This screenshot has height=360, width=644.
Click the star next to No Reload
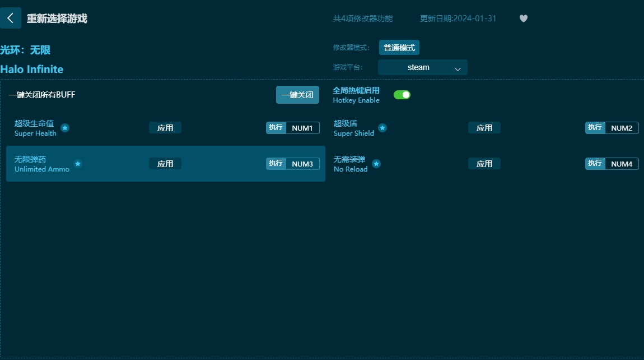(376, 164)
